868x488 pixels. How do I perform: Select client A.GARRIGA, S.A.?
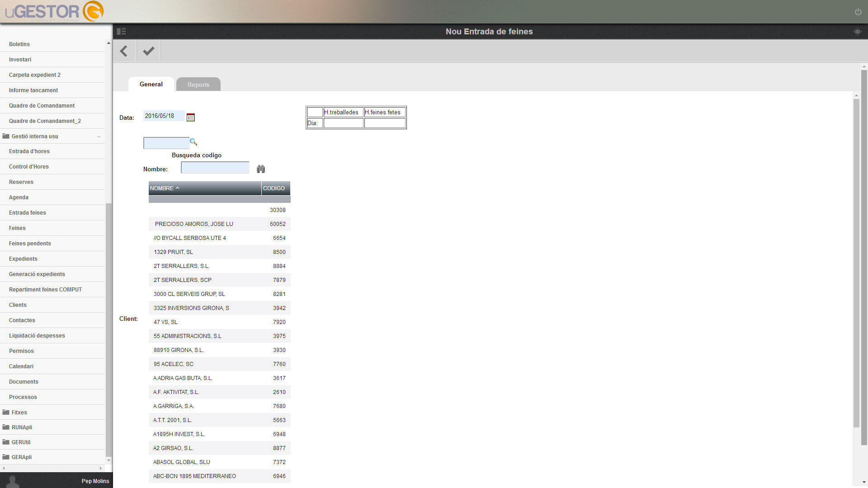[x=220, y=406]
